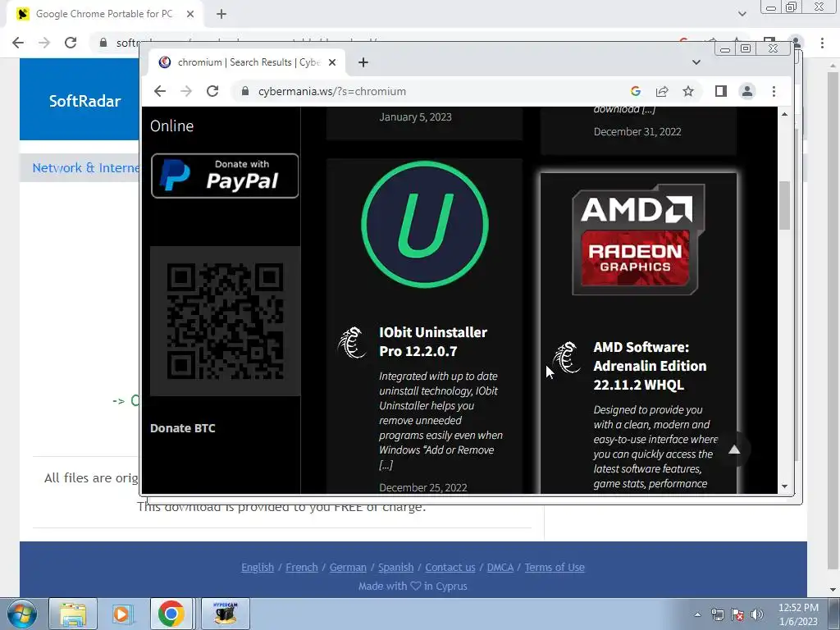Click the SoftRadar logo in the background window
This screenshot has width=840, height=630.
[84, 101]
